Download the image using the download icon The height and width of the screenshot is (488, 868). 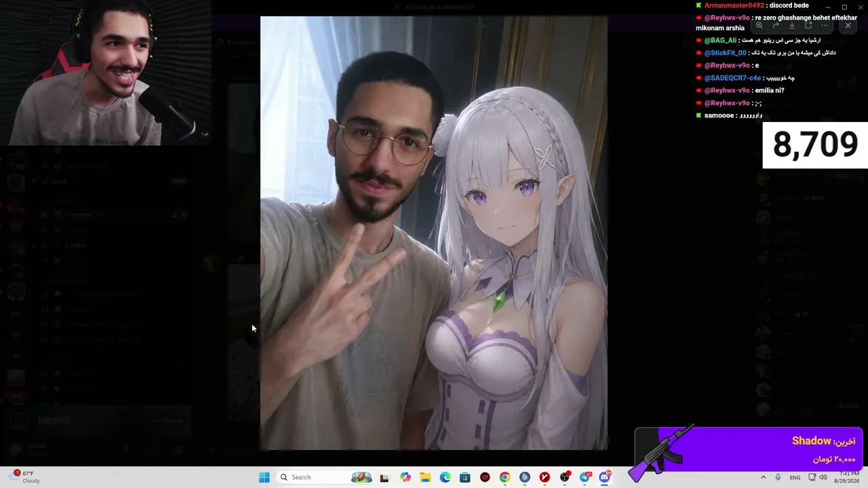pos(792,26)
